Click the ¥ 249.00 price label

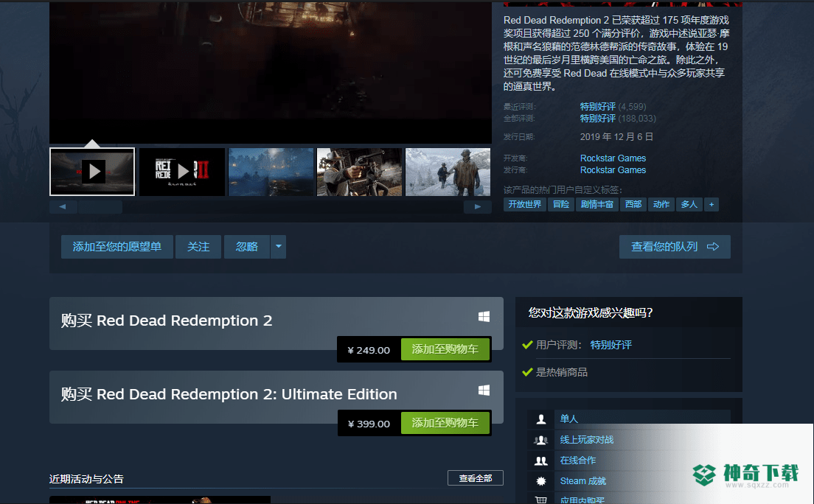(x=369, y=350)
